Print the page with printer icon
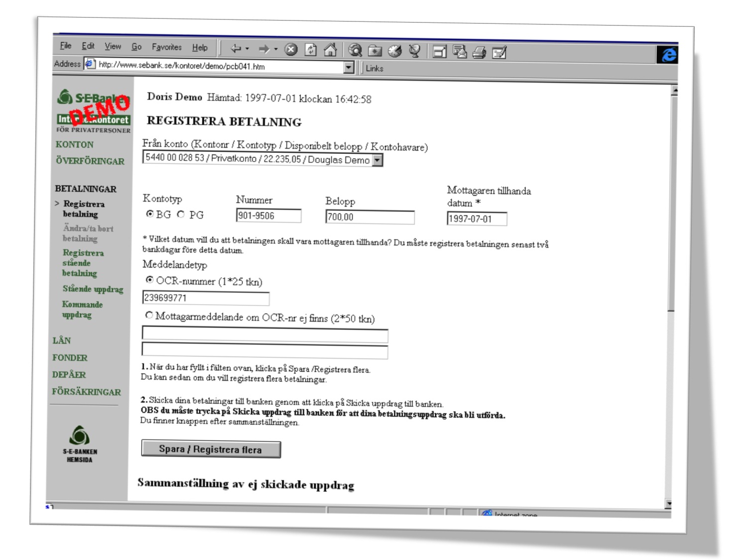The width and height of the screenshot is (747, 560). point(479,52)
